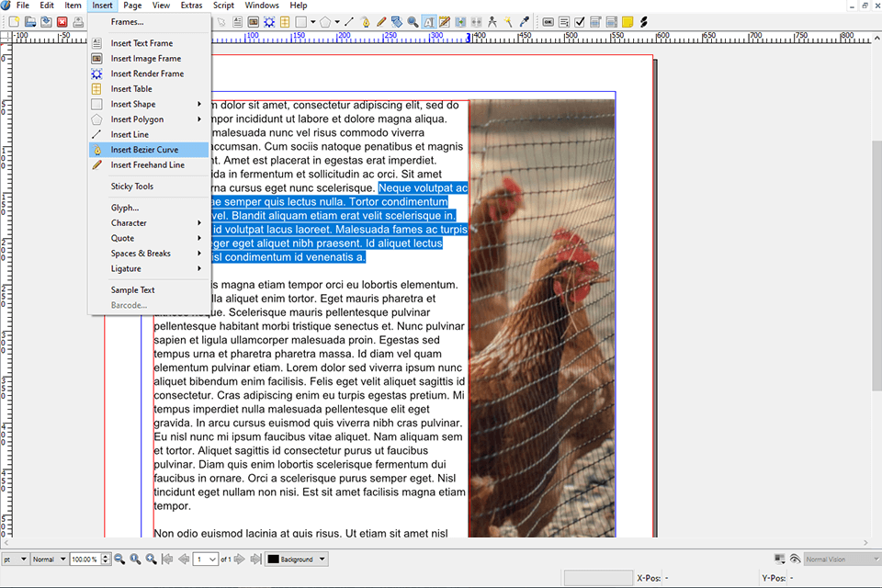Select the Rotate Item tool

pos(398,22)
